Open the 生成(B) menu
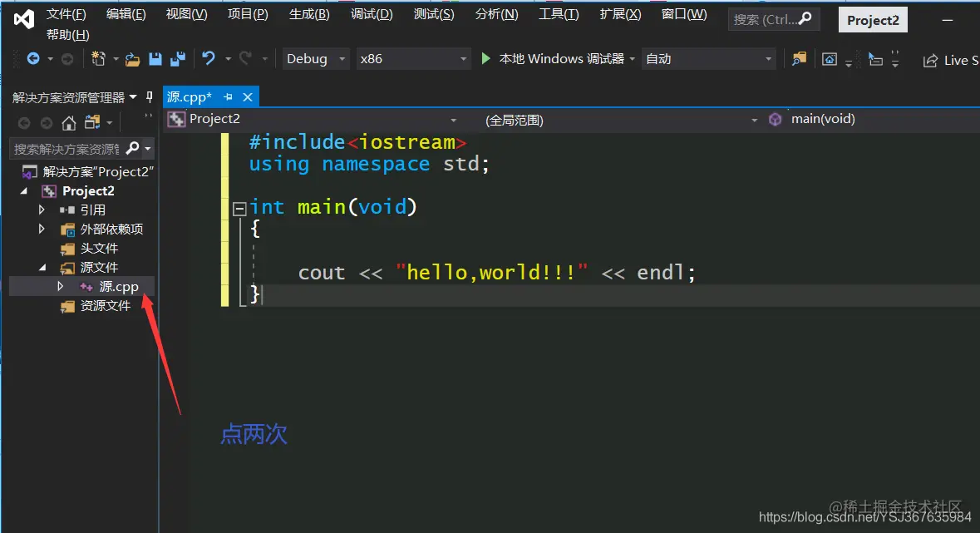Viewport: 980px width, 533px height. tap(309, 14)
